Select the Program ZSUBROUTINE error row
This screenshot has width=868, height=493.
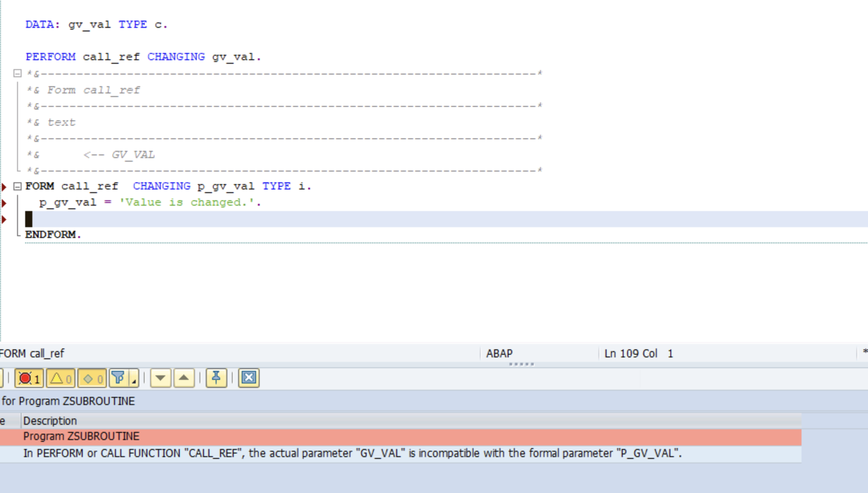81,436
